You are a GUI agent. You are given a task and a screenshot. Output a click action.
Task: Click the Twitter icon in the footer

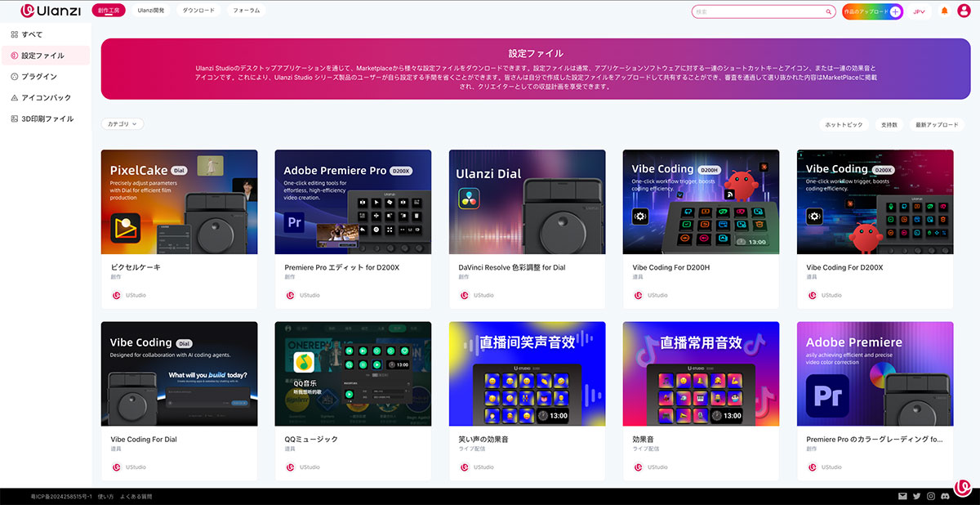coord(915,496)
